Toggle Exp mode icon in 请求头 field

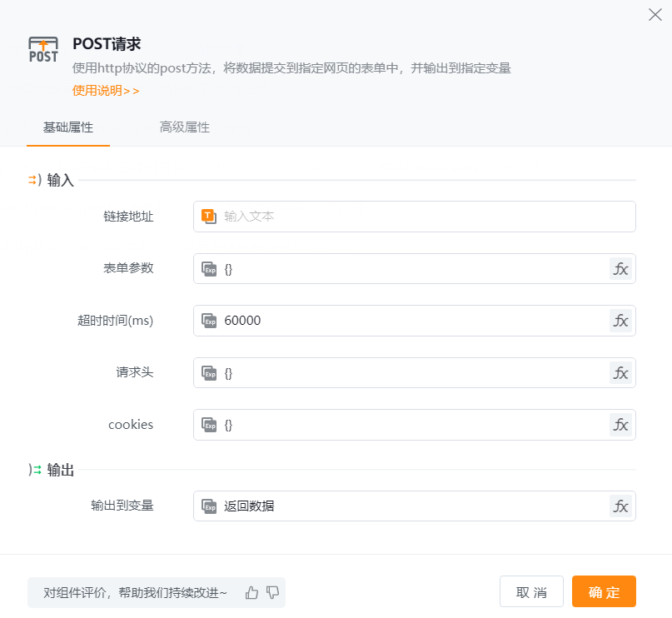[x=209, y=372]
